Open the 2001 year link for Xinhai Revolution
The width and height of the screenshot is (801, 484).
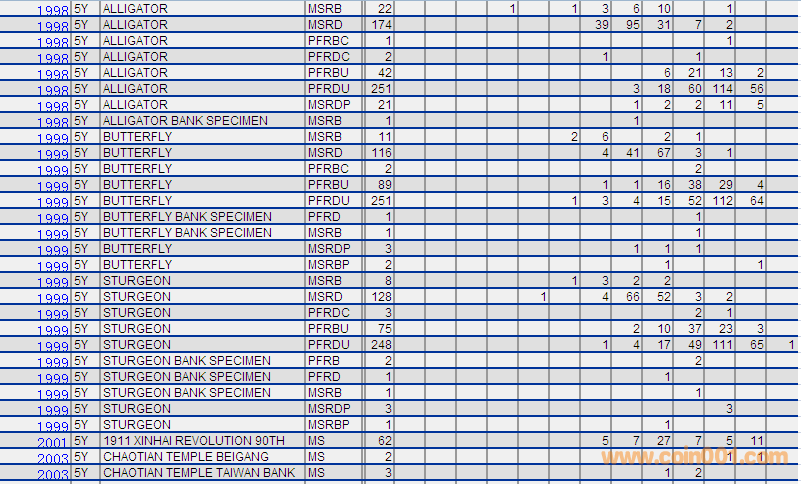[x=53, y=443]
